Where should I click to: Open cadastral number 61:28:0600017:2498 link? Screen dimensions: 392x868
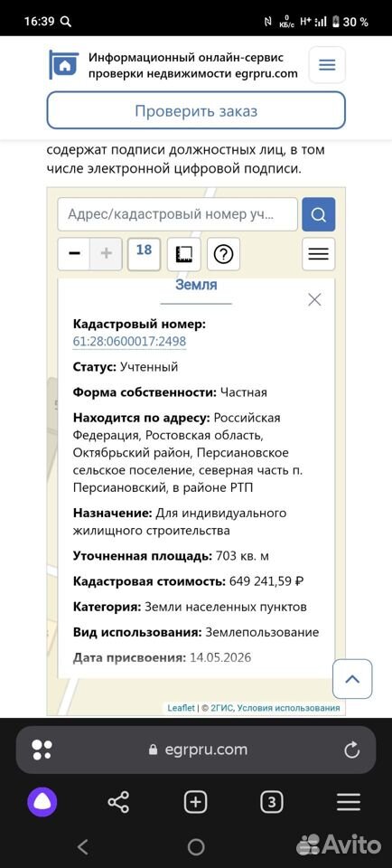tap(129, 342)
